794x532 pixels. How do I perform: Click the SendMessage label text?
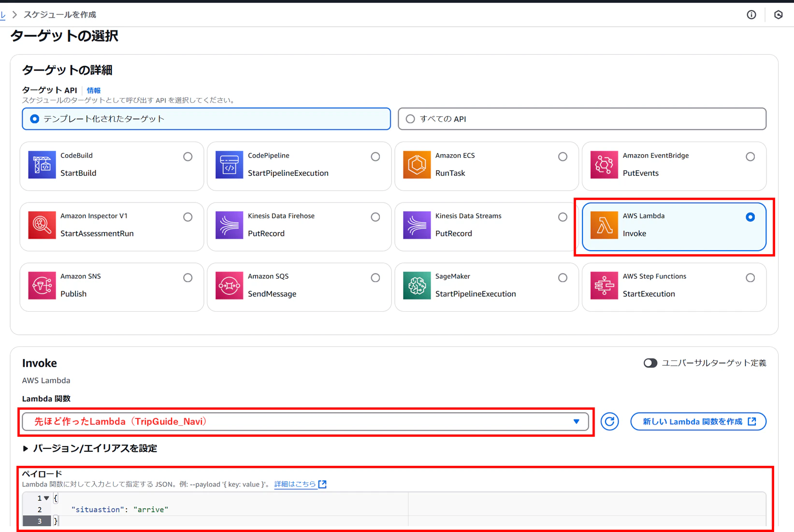272,294
